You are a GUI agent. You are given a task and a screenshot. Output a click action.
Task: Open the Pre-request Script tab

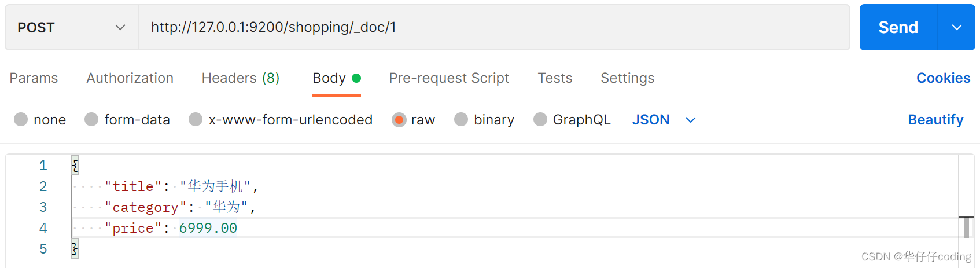pos(449,78)
